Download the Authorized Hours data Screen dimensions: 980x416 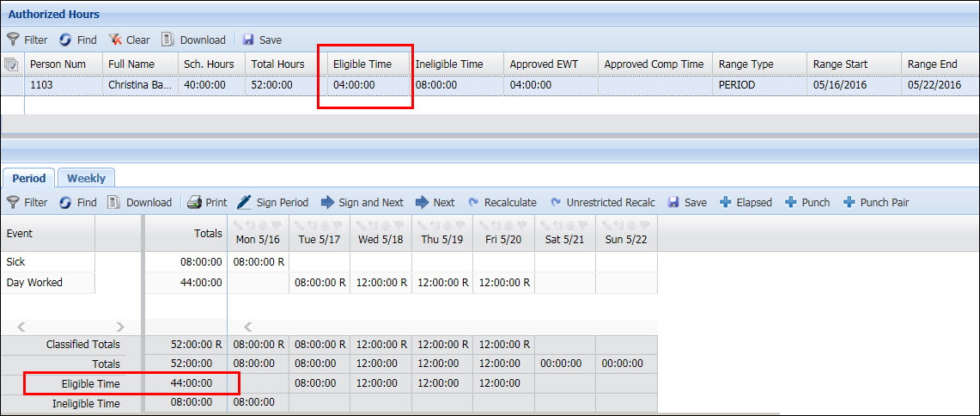click(193, 40)
